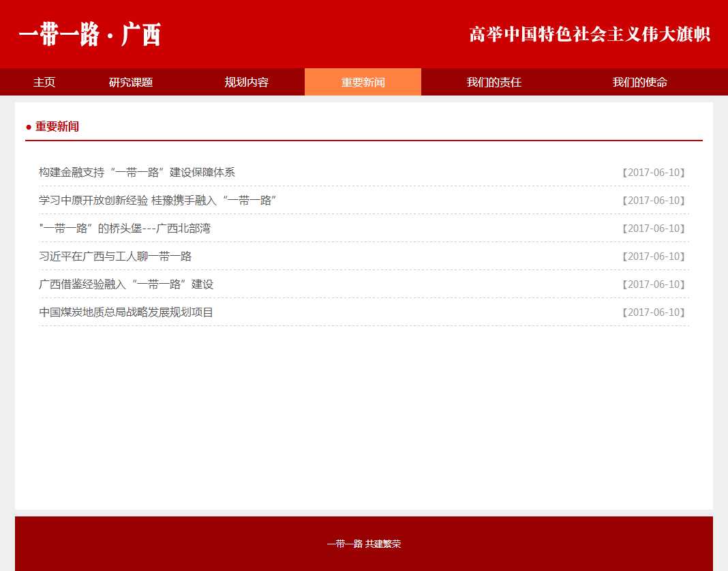Click the date next to 构建金融支持 article
The image size is (728, 571).
point(654,173)
